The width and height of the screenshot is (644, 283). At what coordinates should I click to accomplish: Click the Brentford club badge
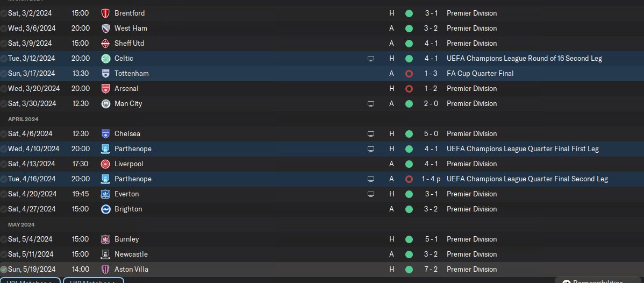pos(105,13)
